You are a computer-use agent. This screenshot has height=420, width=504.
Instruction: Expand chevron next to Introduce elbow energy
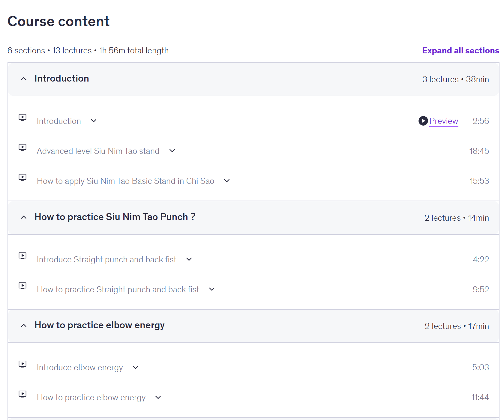pos(136,368)
